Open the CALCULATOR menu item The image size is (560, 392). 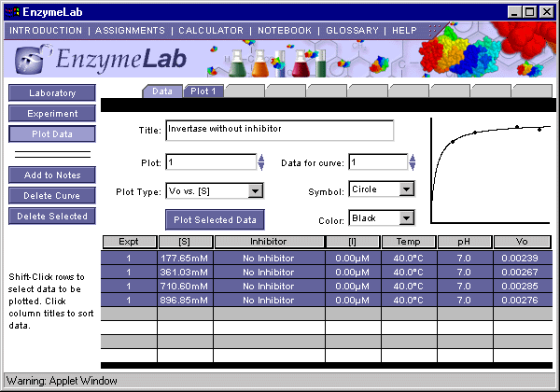(213, 30)
